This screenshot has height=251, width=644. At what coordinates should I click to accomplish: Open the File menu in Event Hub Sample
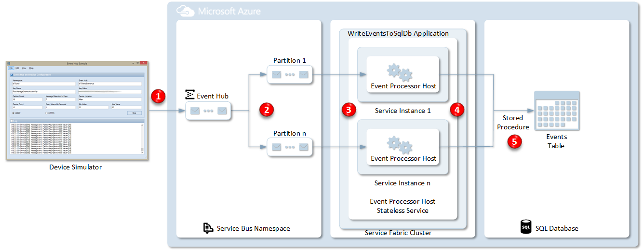[x=11, y=68]
